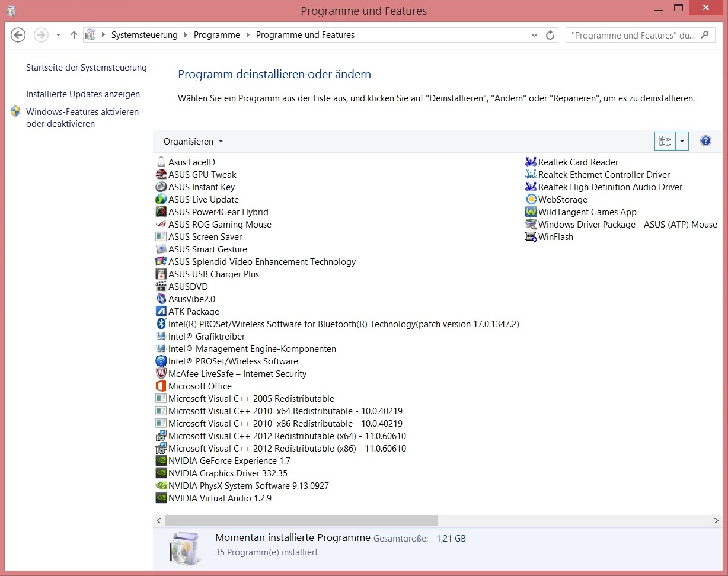Open the help question mark button
The image size is (728, 576).
click(x=705, y=141)
